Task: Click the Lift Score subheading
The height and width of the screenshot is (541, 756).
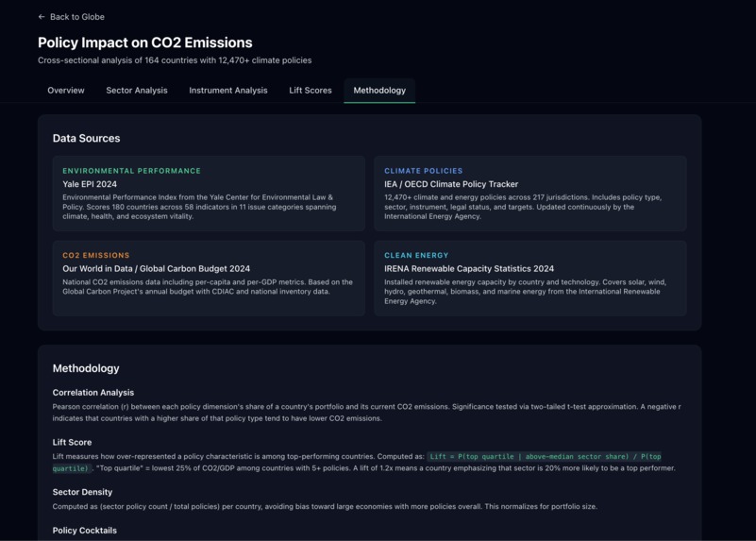Action: [x=72, y=442]
